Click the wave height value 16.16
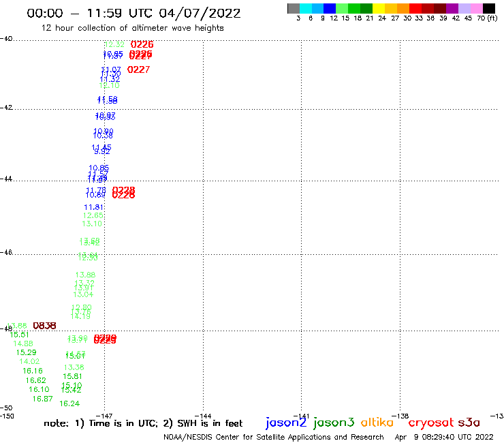Image resolution: width=504 pixels, height=443 pixels. 33,371
